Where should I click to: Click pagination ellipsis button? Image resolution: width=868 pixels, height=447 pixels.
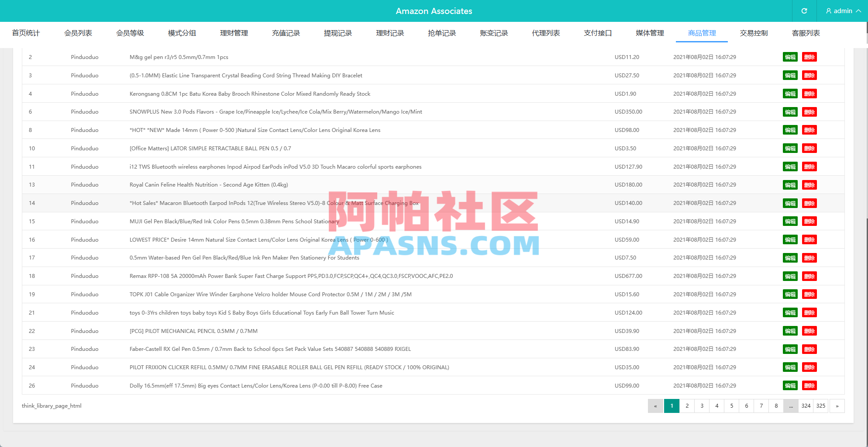click(x=791, y=406)
